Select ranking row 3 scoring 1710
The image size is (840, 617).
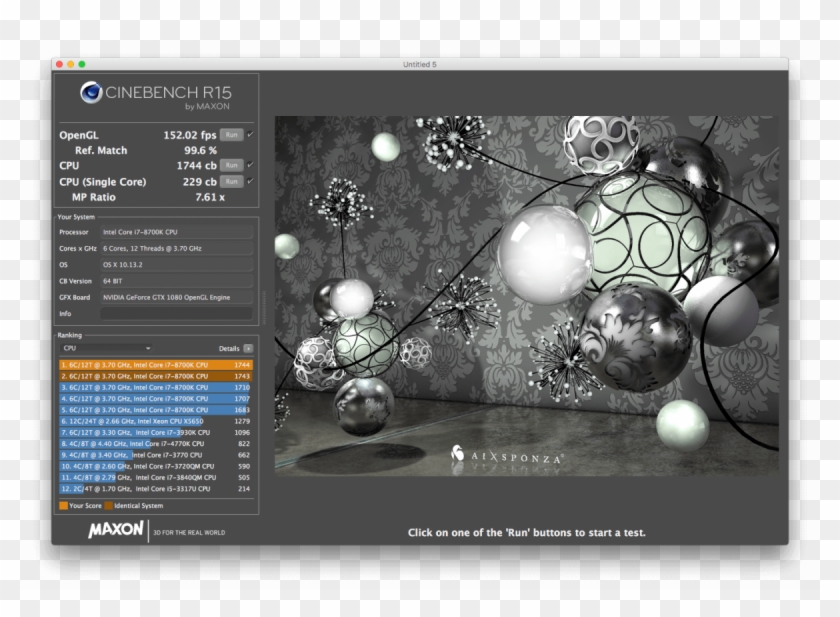pyautogui.click(x=155, y=387)
